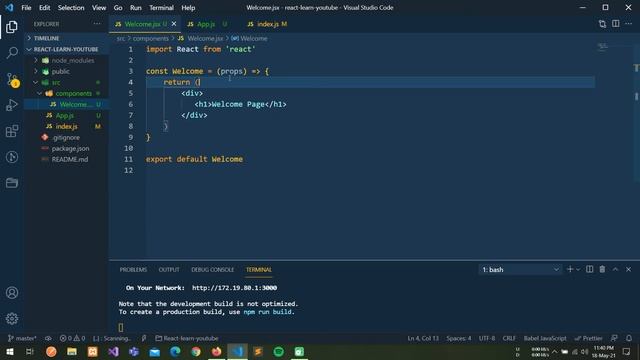This screenshot has height=360, width=640.
Task: Close the terminal panel
Action: click(629, 269)
